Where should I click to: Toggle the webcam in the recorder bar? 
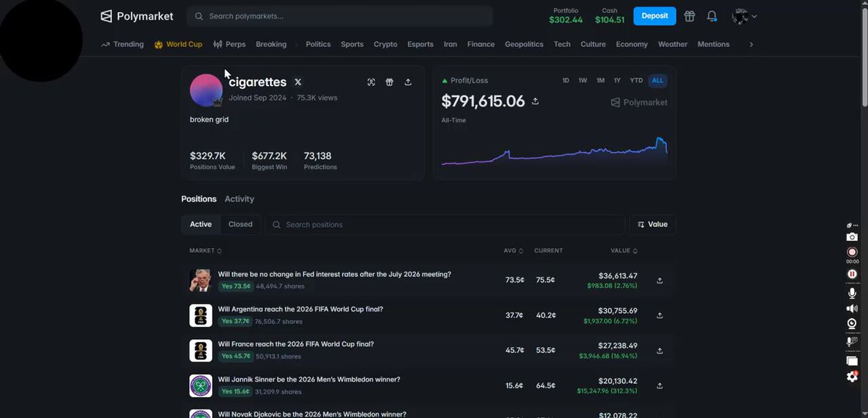(x=852, y=323)
